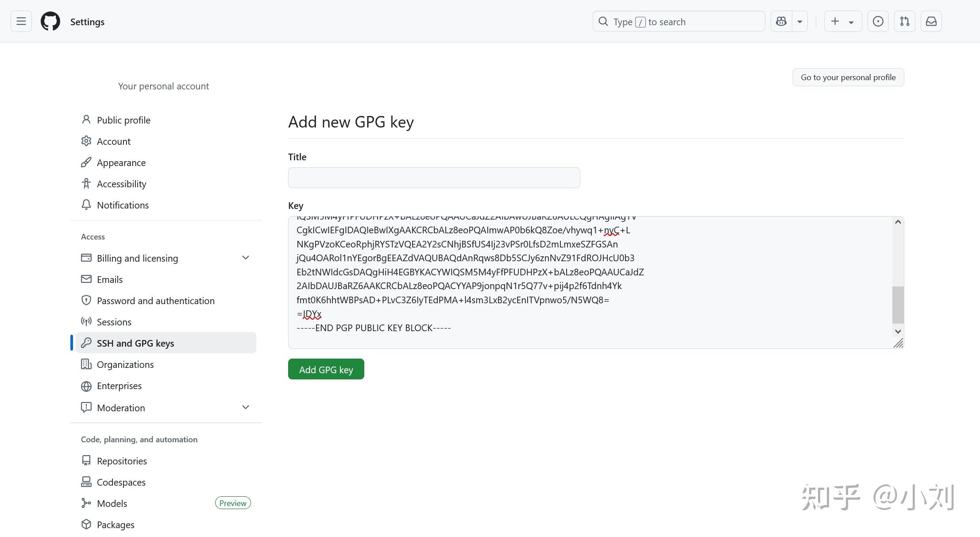Click the bell icon next to Notifications
This screenshot has width=980, height=537.
pos(86,205)
